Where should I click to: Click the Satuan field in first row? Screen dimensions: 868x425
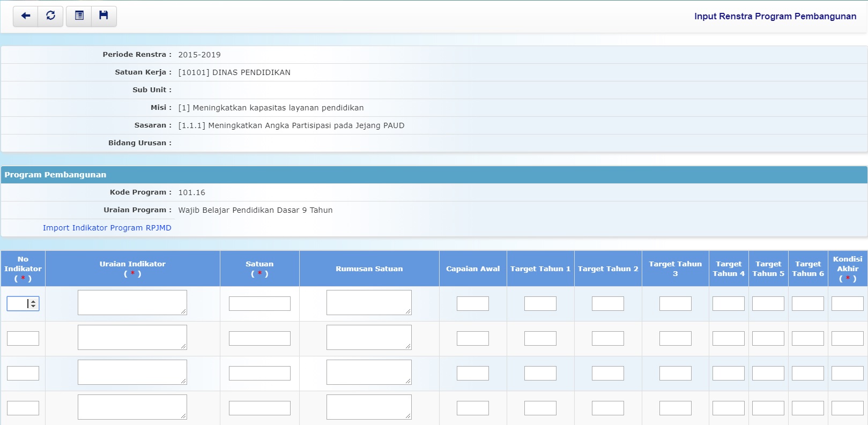click(x=259, y=303)
